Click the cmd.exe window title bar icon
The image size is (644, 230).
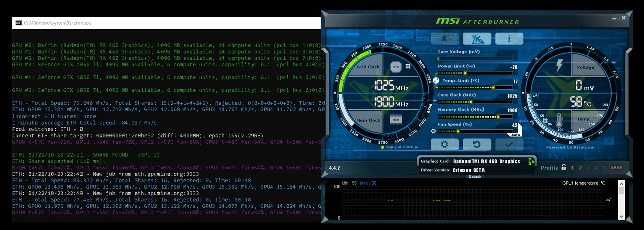click(19, 22)
